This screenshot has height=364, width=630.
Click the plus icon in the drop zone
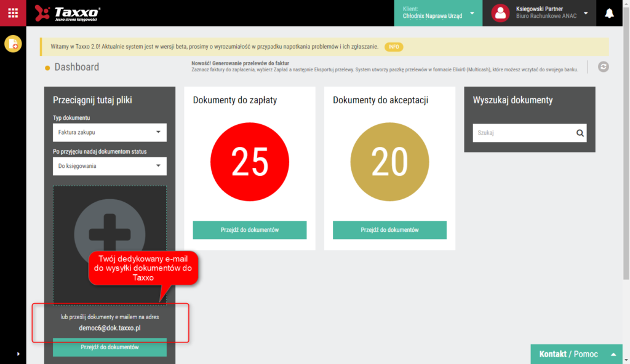110,234
